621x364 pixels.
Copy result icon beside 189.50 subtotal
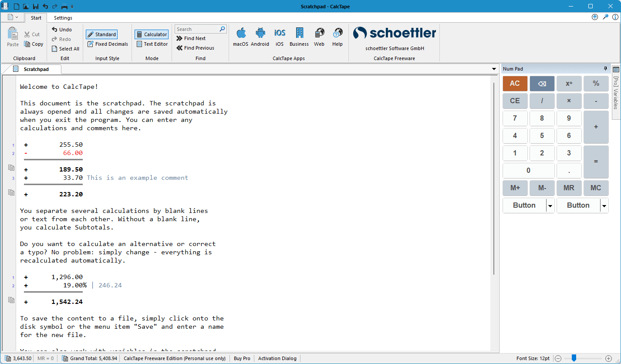pyautogui.click(x=11, y=168)
